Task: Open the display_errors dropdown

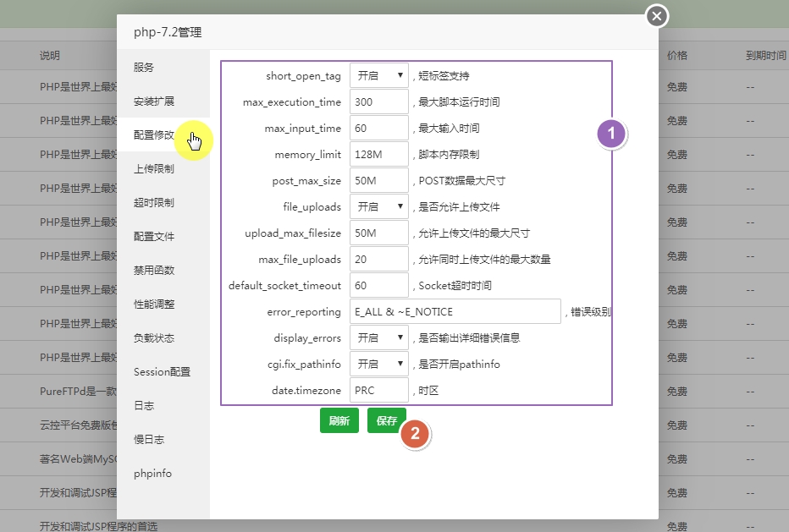Action: pos(378,337)
